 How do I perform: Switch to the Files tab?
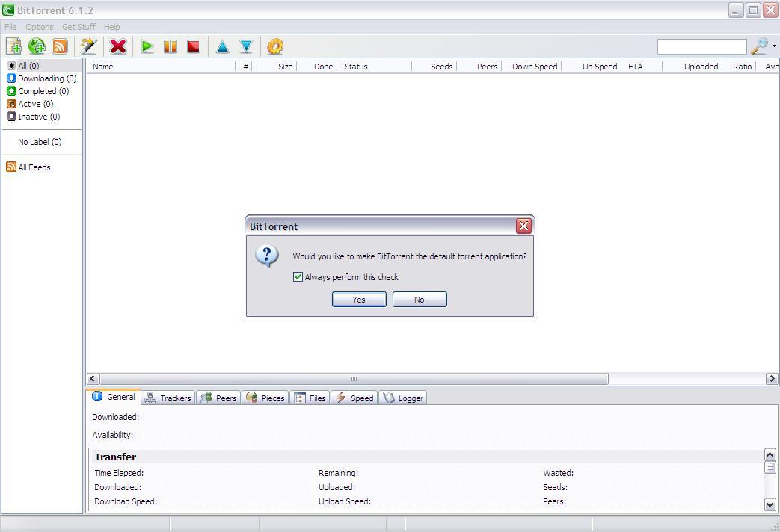(x=310, y=398)
